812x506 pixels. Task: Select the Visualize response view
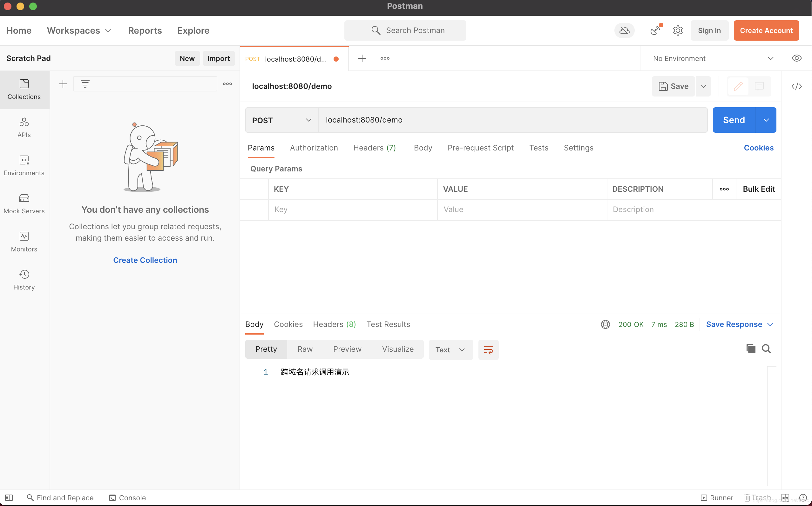pyautogui.click(x=398, y=349)
